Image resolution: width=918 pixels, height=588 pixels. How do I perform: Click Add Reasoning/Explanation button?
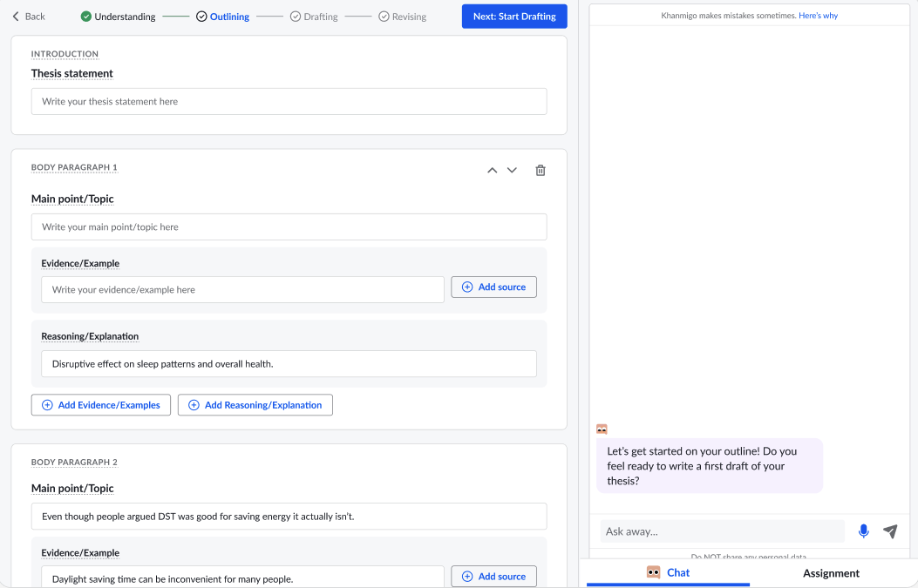(255, 405)
